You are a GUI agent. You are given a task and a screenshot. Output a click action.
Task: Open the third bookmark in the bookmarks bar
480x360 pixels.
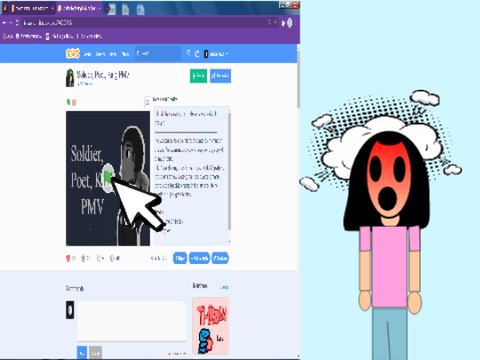coord(59,36)
